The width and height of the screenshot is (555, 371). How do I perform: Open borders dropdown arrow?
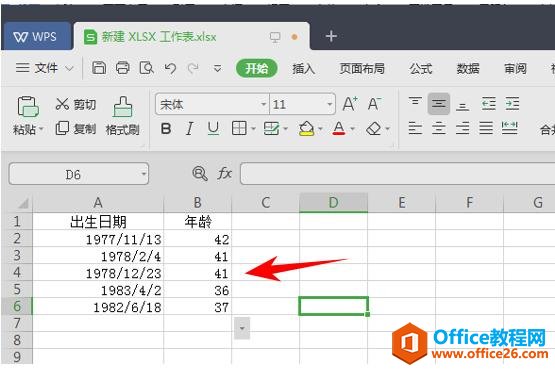pos(253,129)
